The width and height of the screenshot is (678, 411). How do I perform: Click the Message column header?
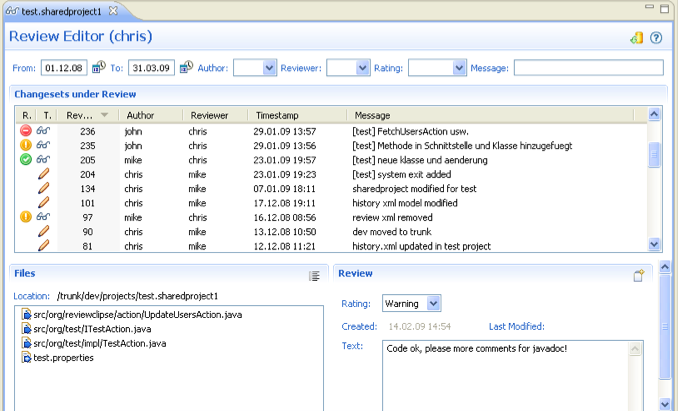pos(490,115)
